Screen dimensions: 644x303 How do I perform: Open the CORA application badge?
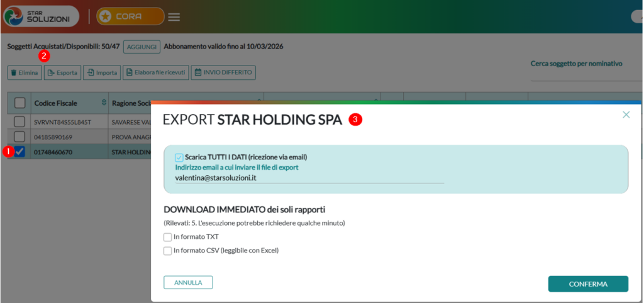[x=130, y=16]
